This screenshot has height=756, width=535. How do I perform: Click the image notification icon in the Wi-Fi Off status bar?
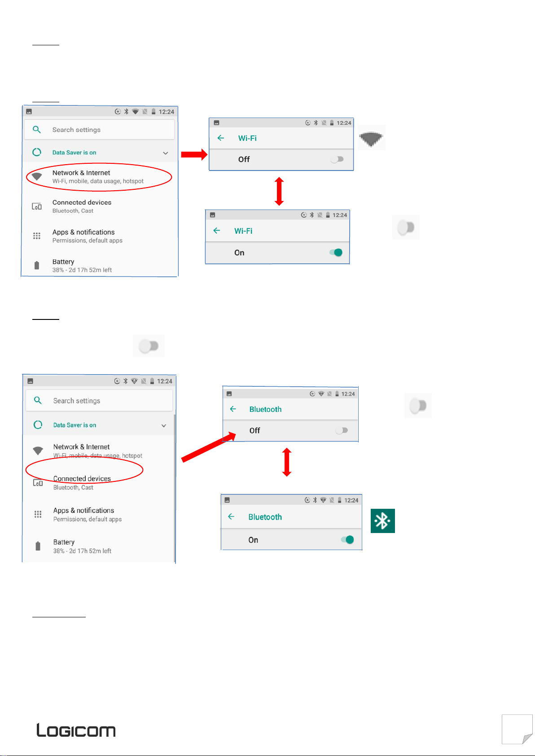[x=216, y=122]
